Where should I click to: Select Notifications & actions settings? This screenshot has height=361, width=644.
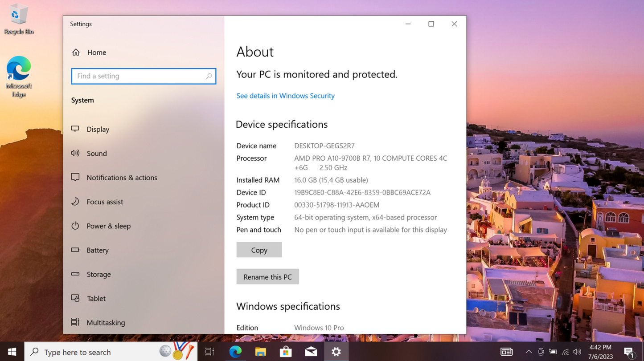pyautogui.click(x=122, y=177)
